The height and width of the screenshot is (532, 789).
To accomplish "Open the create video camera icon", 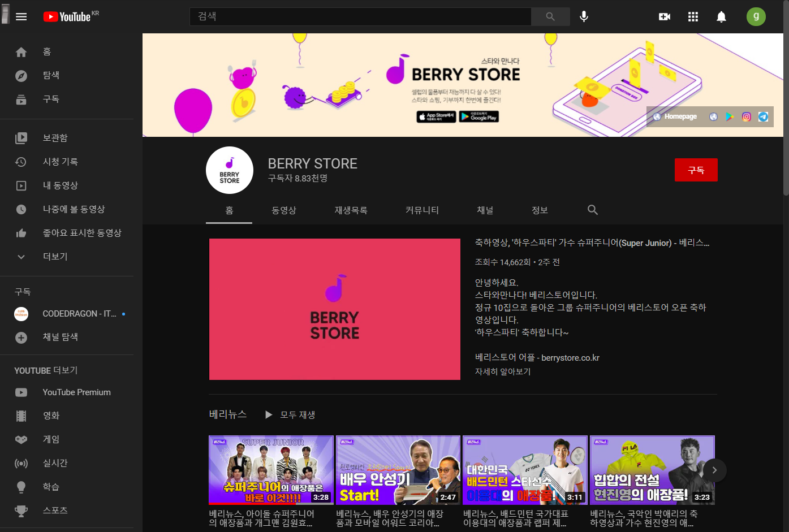I will 665,16.
